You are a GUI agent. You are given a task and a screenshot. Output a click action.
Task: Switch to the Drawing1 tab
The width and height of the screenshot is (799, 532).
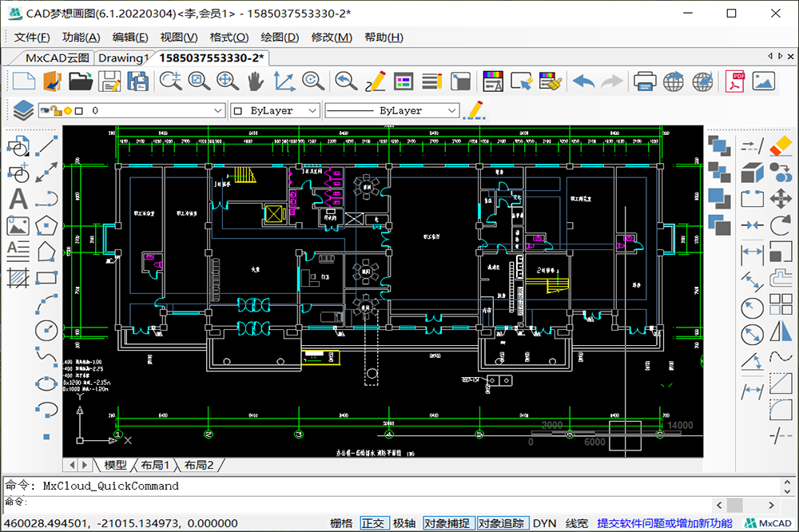click(123, 58)
